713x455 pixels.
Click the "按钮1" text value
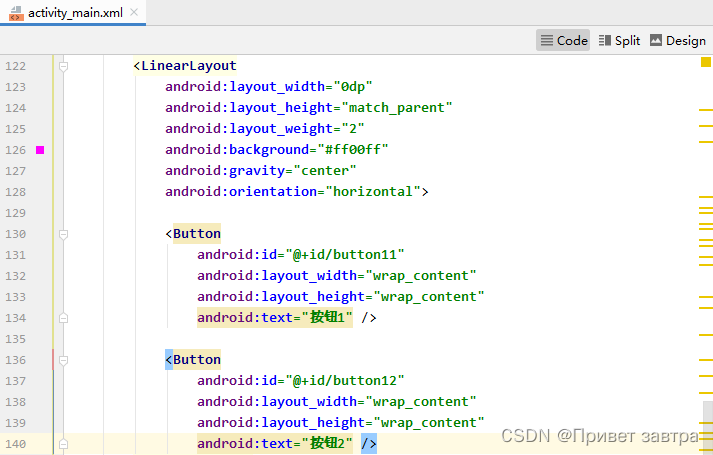point(327,317)
